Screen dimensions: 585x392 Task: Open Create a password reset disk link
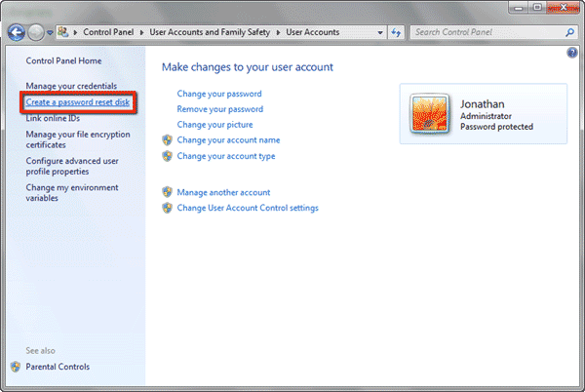80,102
